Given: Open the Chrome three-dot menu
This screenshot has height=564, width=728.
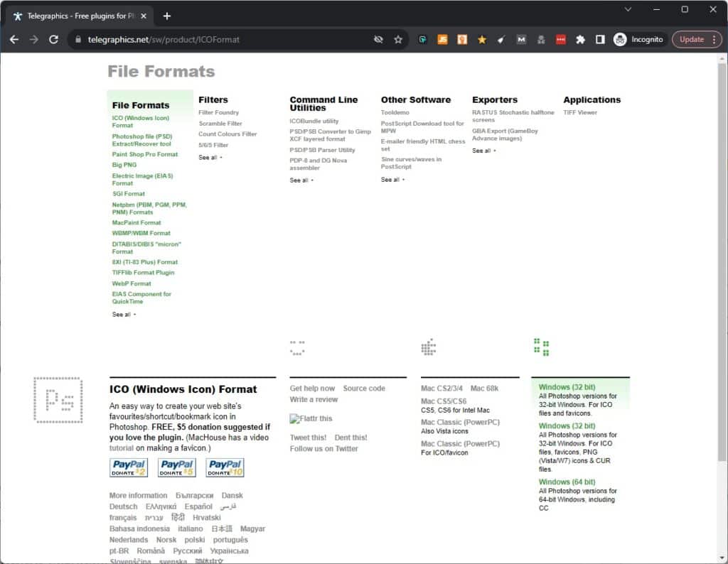Looking at the screenshot, I should (714, 40).
